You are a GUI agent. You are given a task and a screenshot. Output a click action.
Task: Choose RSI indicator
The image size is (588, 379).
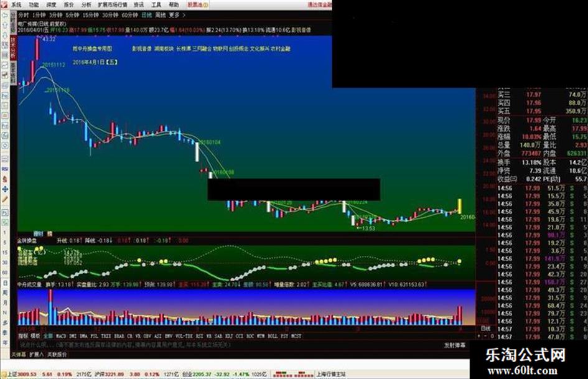click(200, 336)
